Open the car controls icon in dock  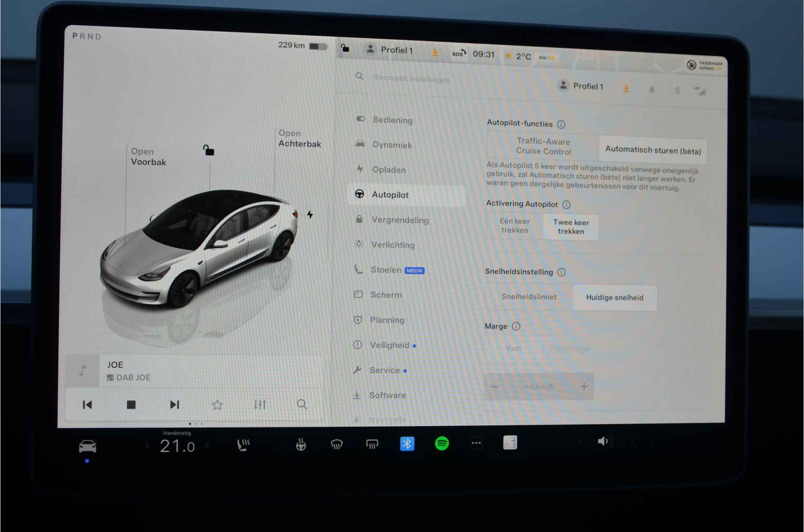pyautogui.click(x=88, y=447)
